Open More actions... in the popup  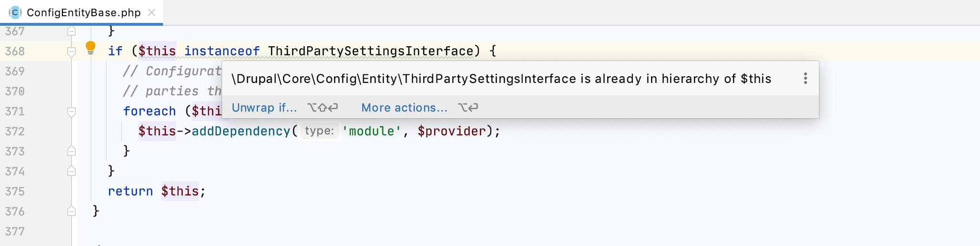pos(404,108)
